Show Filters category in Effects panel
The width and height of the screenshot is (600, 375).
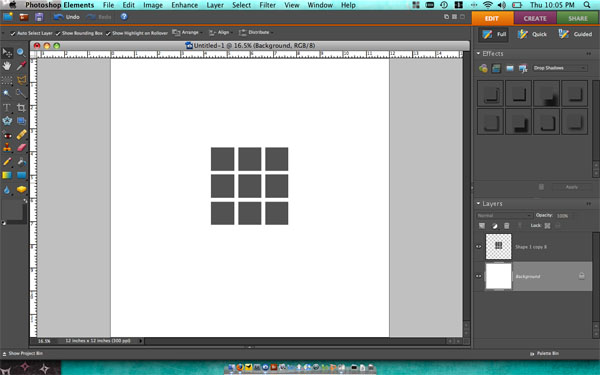pyautogui.click(x=483, y=68)
